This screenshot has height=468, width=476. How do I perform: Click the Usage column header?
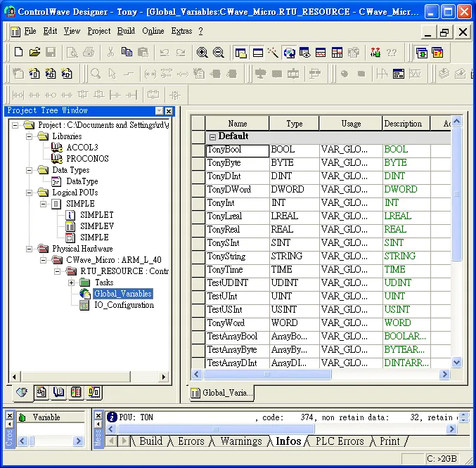pos(351,124)
